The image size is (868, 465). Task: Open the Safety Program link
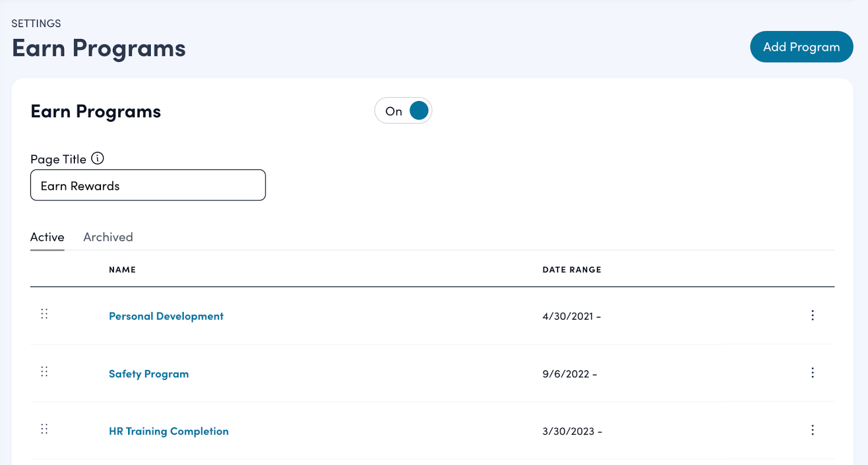pos(149,374)
